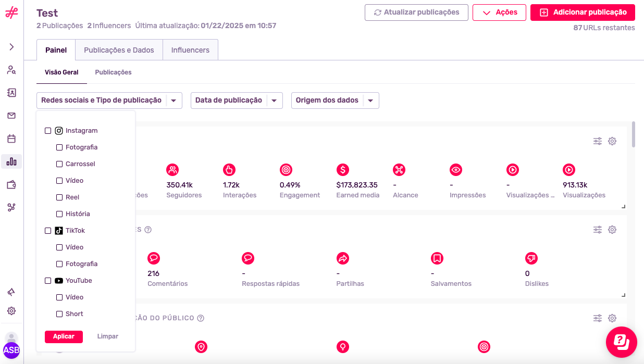Screen dimensions: 644x364
Task: Click the Engagement target icon
Action: coord(286,169)
